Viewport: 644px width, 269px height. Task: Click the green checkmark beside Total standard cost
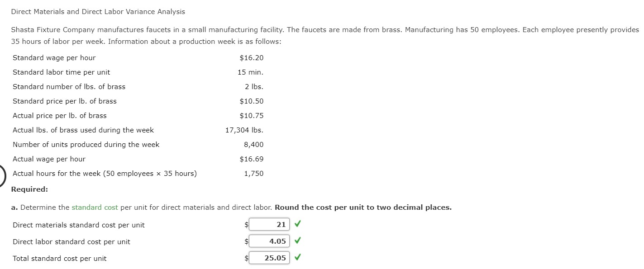297,258
